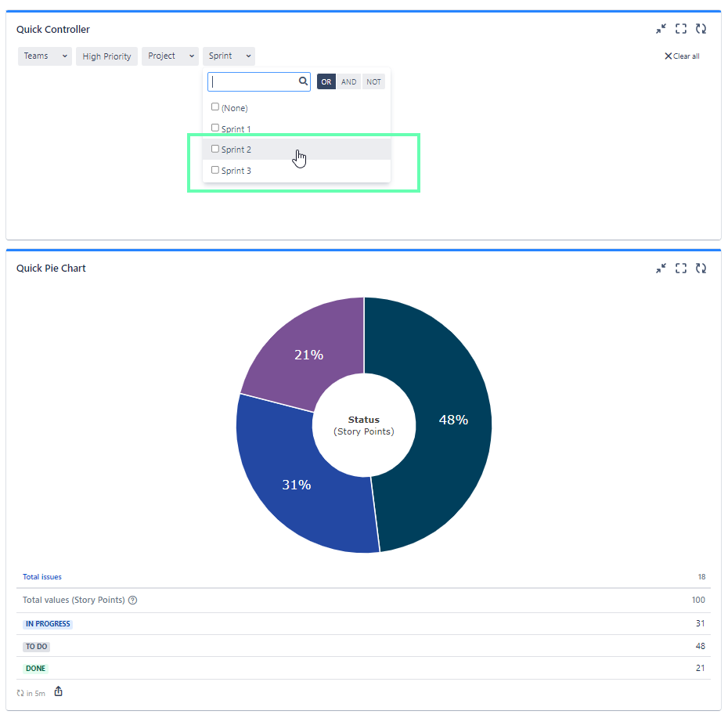The height and width of the screenshot is (718, 728).
Task: Refresh the Quick Controller widget
Action: pos(701,28)
